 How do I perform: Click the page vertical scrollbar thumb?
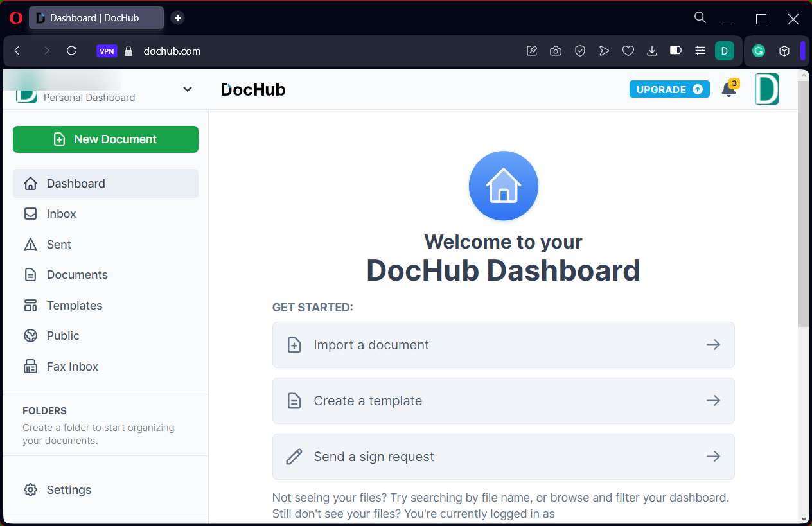(x=804, y=204)
